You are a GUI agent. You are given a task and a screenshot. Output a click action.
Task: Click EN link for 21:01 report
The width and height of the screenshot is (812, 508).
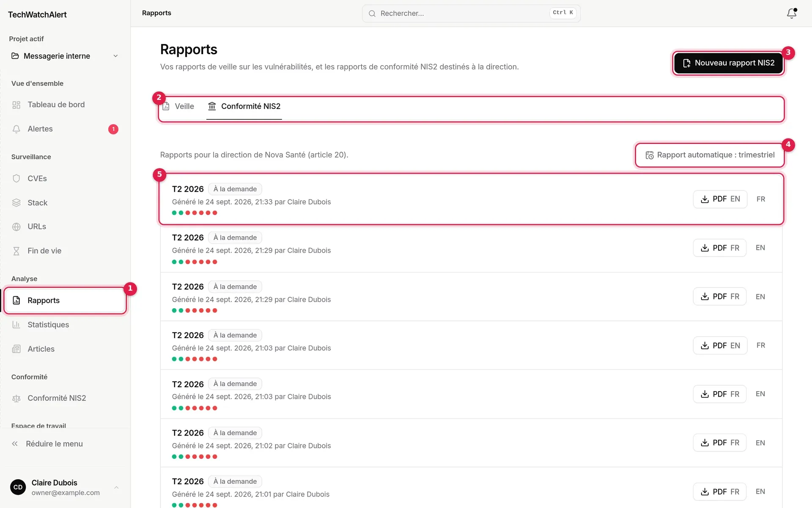tap(760, 491)
